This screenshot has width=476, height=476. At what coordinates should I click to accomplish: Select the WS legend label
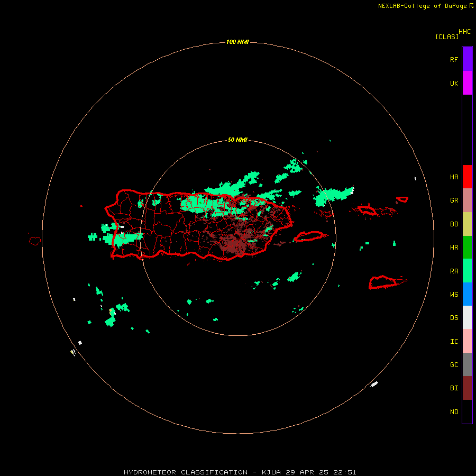[x=454, y=295]
